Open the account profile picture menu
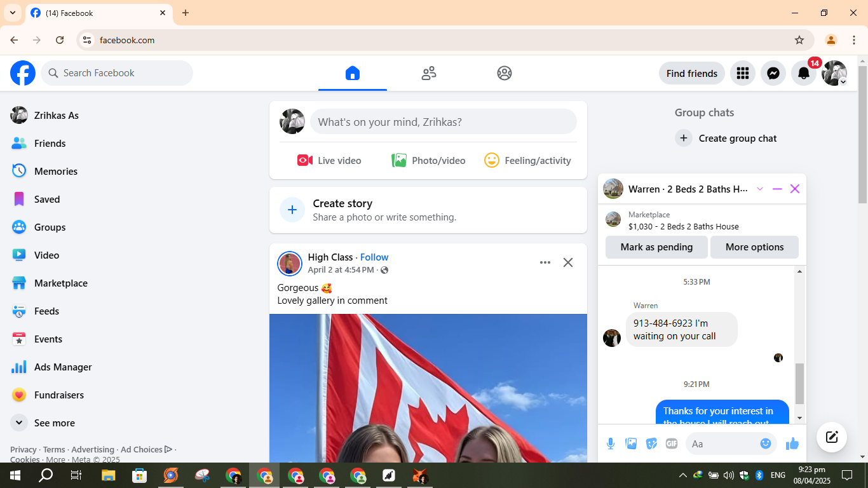This screenshot has height=488, width=868. click(834, 73)
